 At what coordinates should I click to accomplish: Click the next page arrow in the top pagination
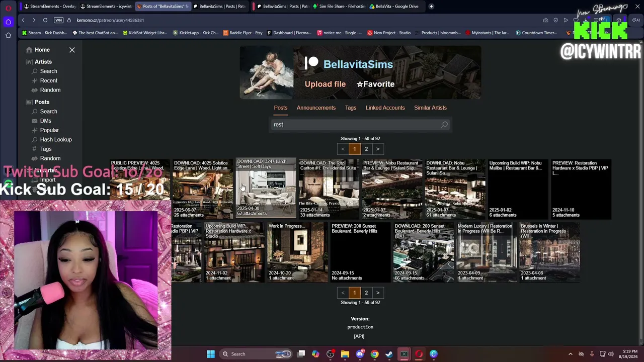coord(378,149)
